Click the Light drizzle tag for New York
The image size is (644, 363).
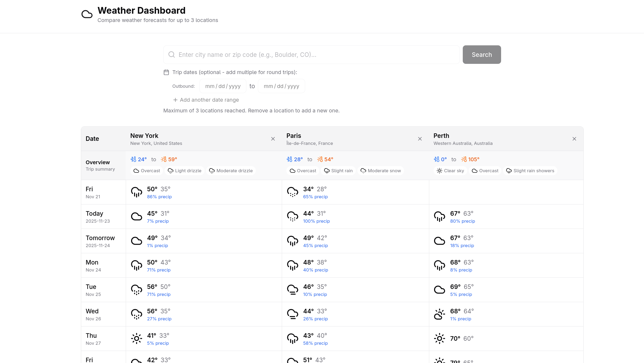(x=184, y=171)
